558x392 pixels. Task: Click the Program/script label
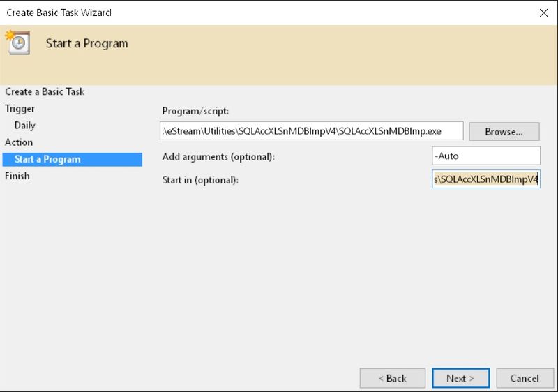pos(195,111)
